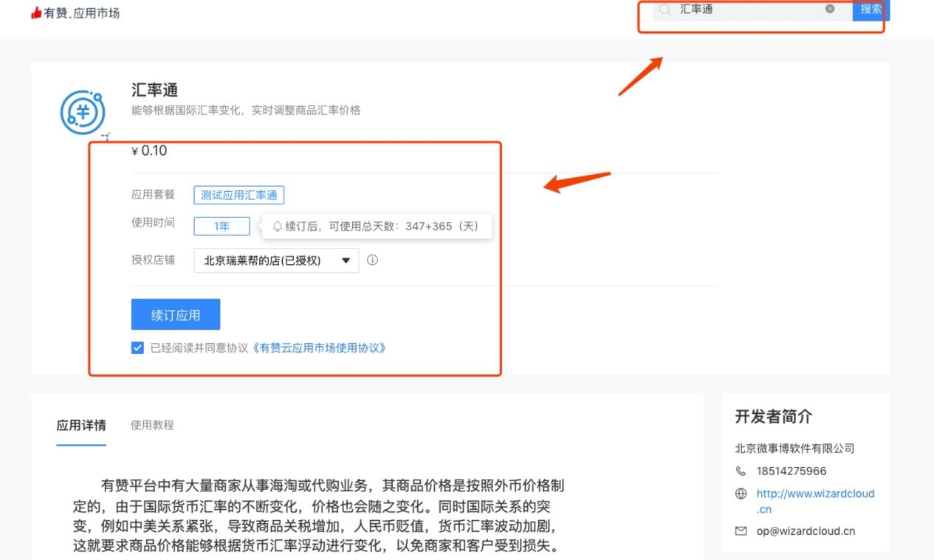Open the 授权店铺 shop dropdown

(x=276, y=260)
